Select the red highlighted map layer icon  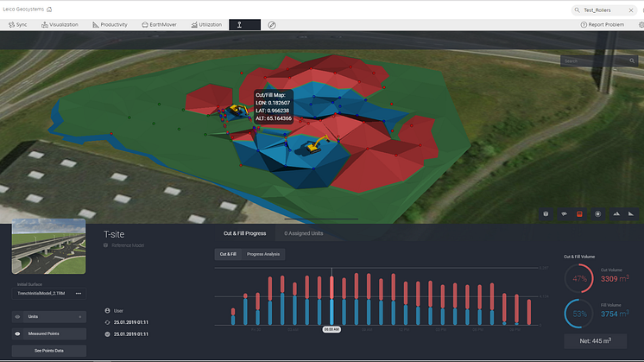pyautogui.click(x=580, y=213)
